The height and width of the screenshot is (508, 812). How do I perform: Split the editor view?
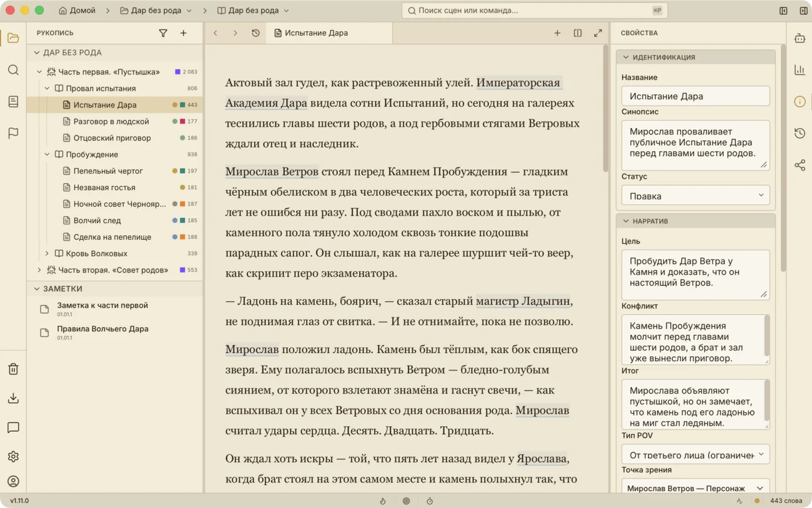(578, 33)
